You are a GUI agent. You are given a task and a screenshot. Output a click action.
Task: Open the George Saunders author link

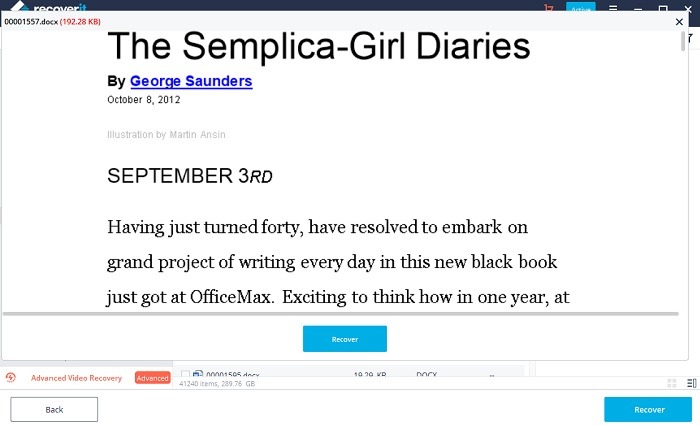coord(191,81)
